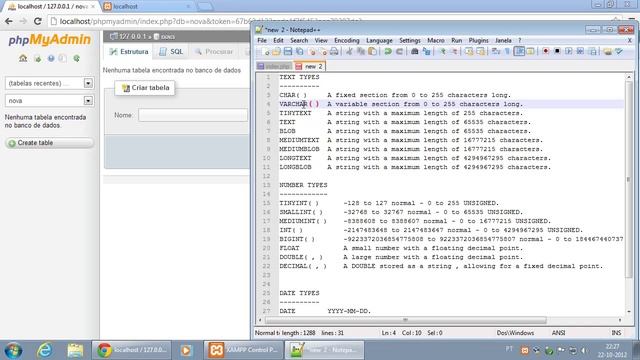
Task: Click green Undo arrow in Notepad++ toolbar
Action: 388,51
